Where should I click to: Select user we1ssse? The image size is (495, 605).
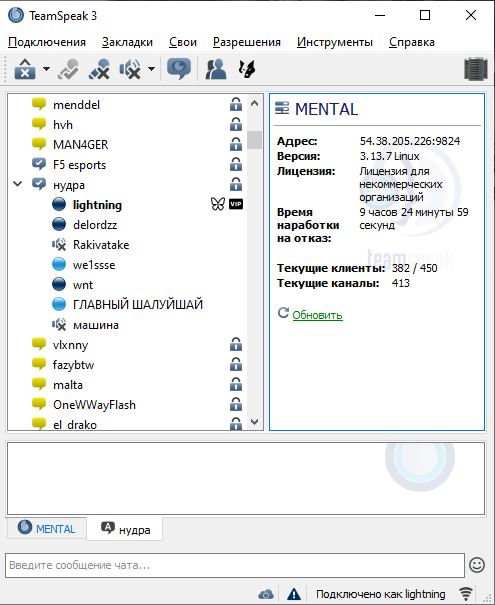point(94,265)
